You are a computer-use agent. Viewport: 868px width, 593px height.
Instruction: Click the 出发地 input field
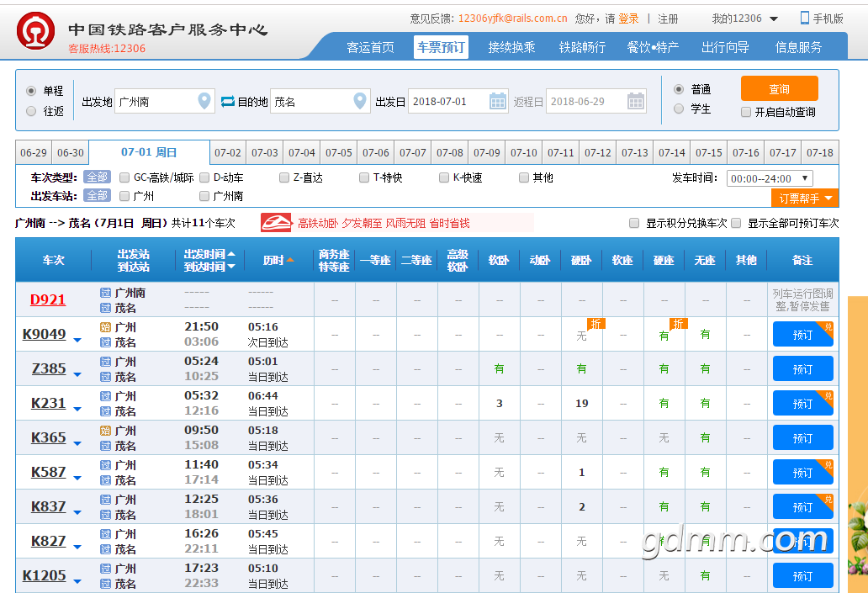[164, 101]
